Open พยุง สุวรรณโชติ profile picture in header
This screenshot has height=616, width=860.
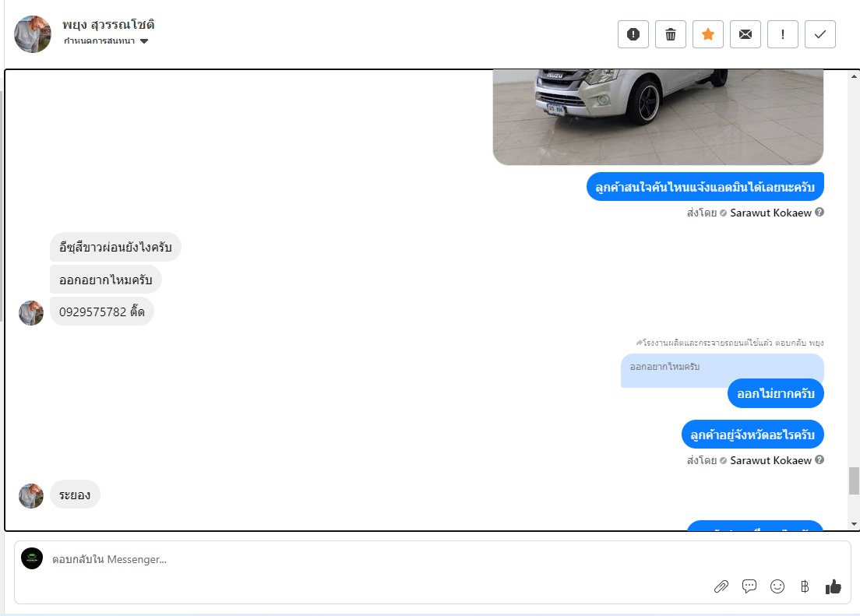(33, 34)
